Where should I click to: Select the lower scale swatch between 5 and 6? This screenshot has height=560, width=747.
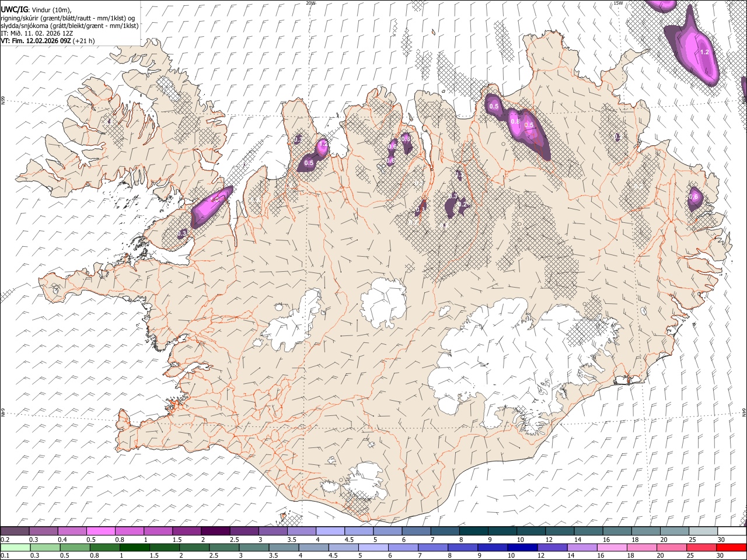pos(373,547)
